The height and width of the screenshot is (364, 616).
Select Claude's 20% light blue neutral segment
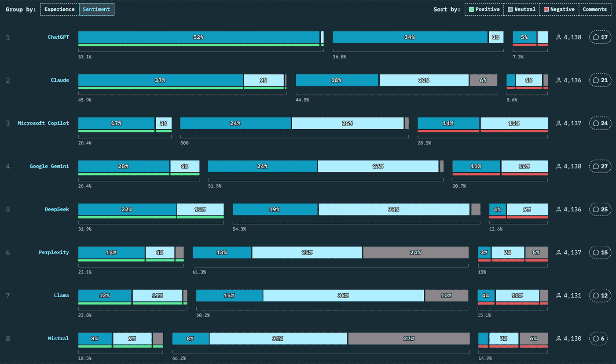coord(424,80)
